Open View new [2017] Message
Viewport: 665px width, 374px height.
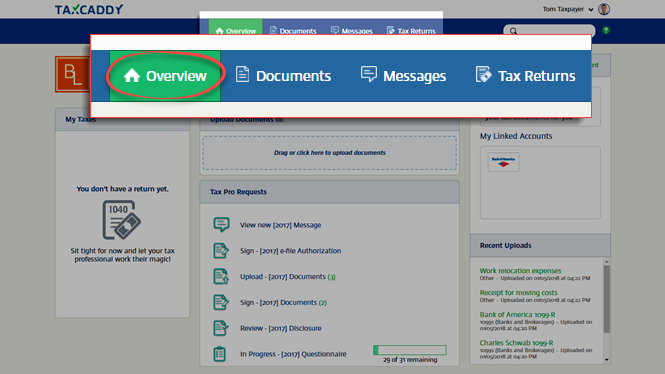280,225
